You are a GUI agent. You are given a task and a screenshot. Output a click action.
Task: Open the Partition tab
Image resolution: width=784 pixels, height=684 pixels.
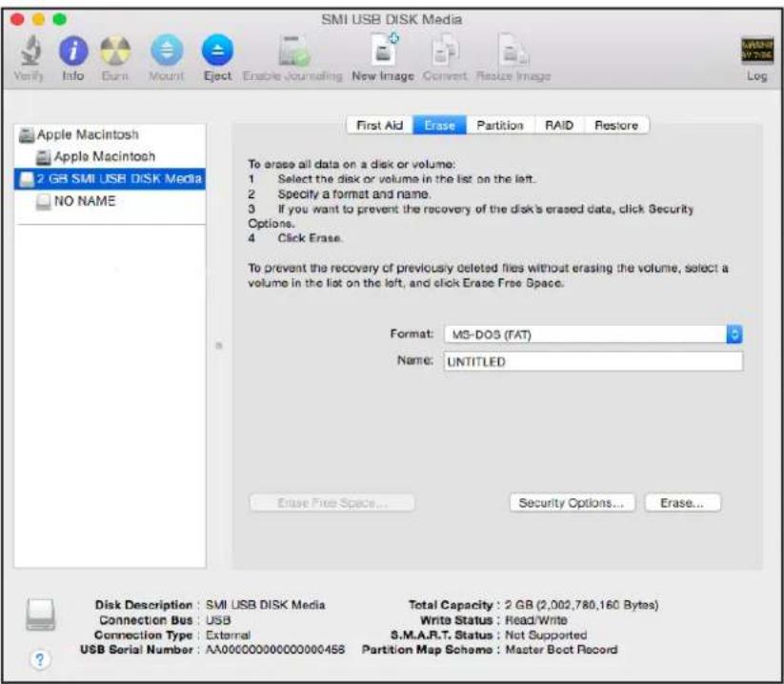(x=500, y=125)
